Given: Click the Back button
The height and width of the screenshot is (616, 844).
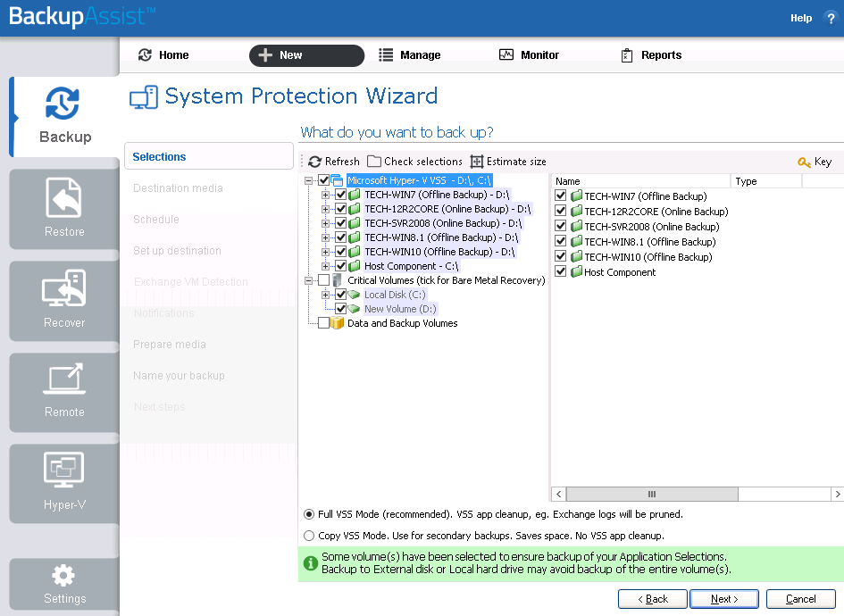Looking at the screenshot, I should (x=652, y=599).
